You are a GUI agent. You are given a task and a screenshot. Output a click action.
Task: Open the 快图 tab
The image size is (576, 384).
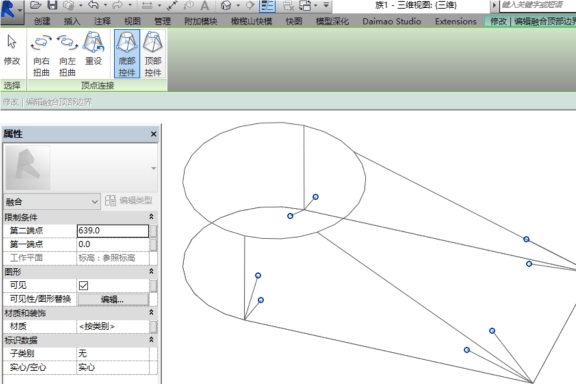click(x=294, y=21)
